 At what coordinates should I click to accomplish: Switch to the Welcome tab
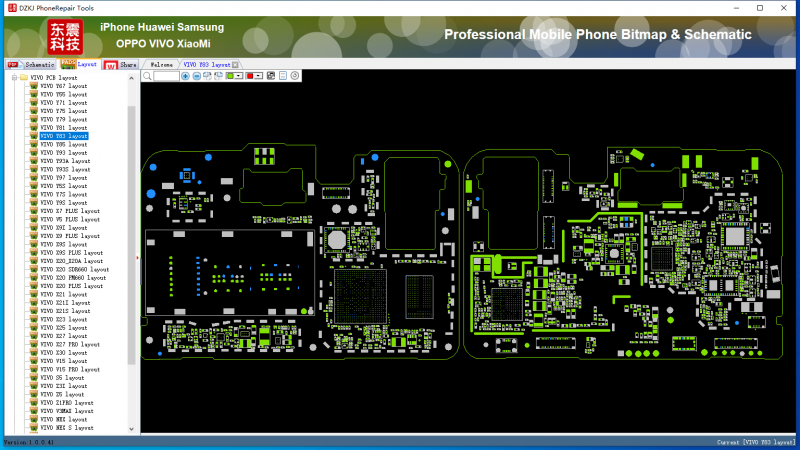coord(161,65)
